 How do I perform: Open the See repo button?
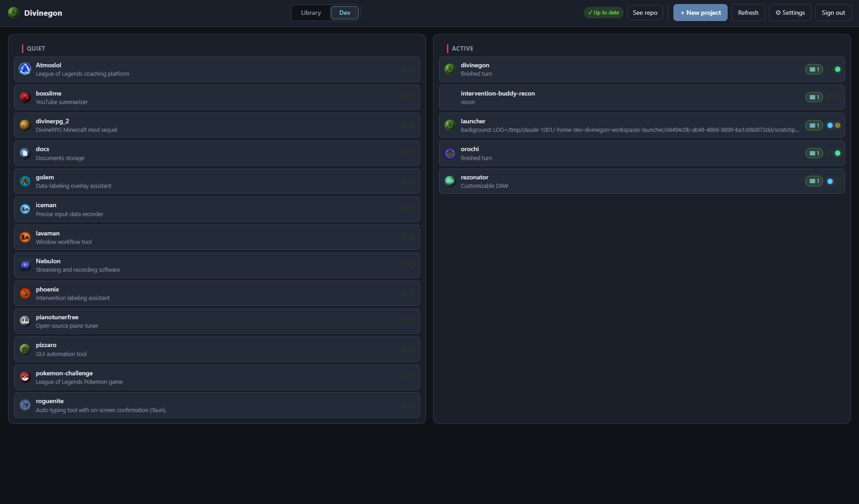click(x=645, y=13)
